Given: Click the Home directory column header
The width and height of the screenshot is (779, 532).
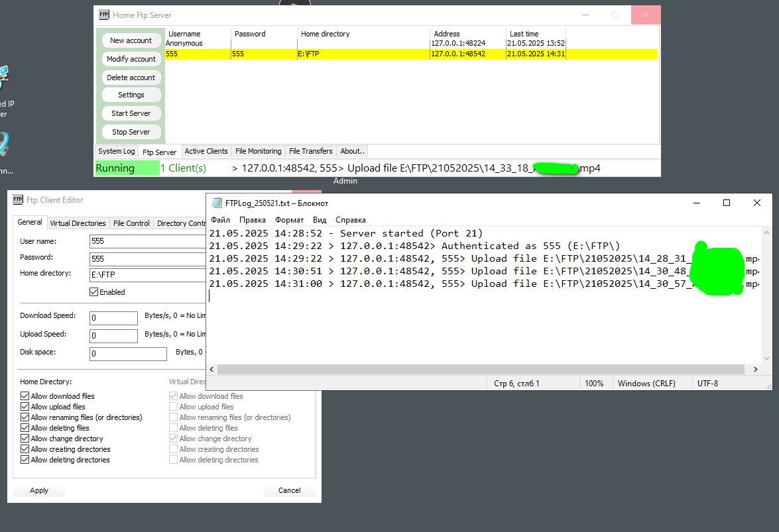Looking at the screenshot, I should (326, 34).
